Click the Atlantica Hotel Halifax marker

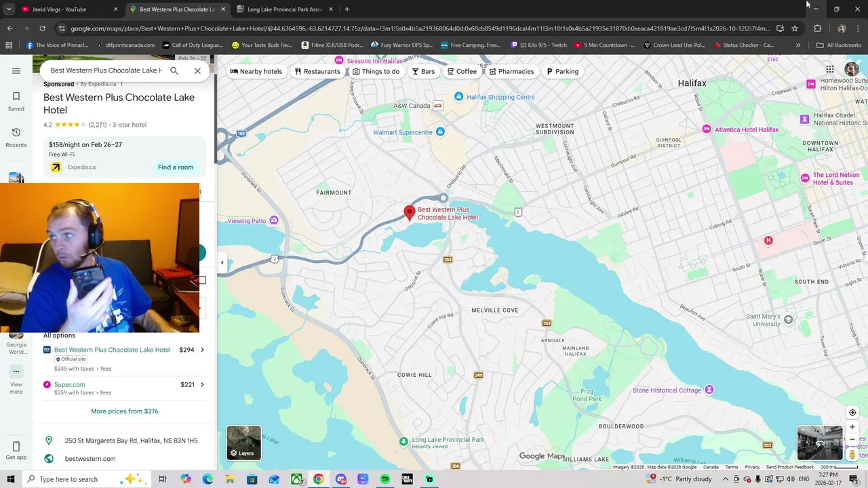click(707, 129)
